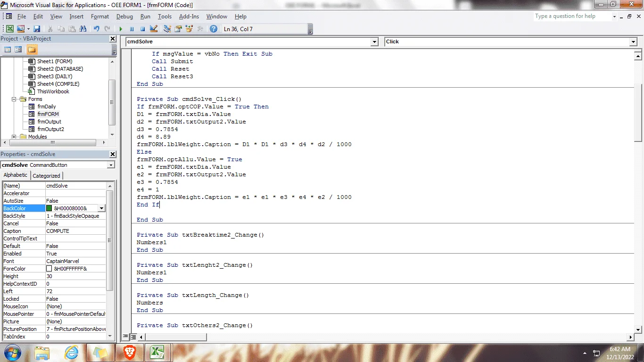Toggle Design Mode with the ruler-triangle icon

pos(153,29)
